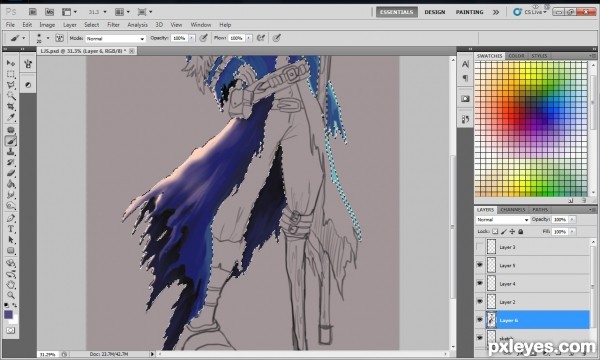Select the Pen tool
Image resolution: width=600 pixels, height=360 pixels.
[11, 218]
